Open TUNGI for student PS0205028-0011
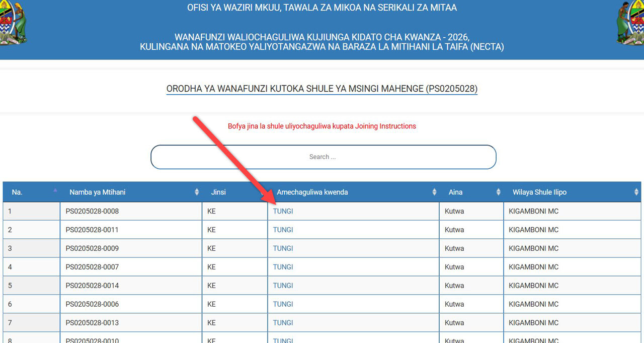This screenshot has width=644, height=343. [x=283, y=230]
